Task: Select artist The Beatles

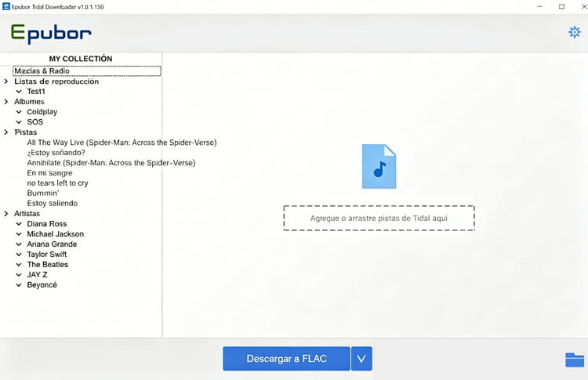Action: click(x=48, y=264)
